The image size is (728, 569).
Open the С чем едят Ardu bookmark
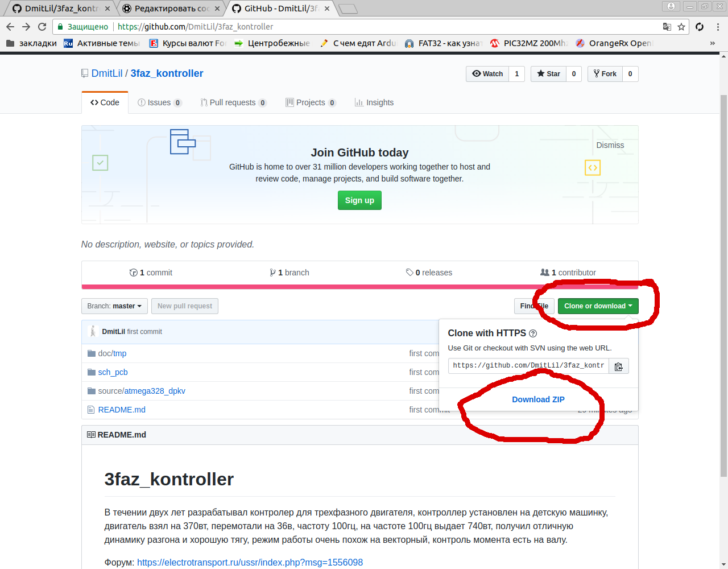[x=358, y=43]
